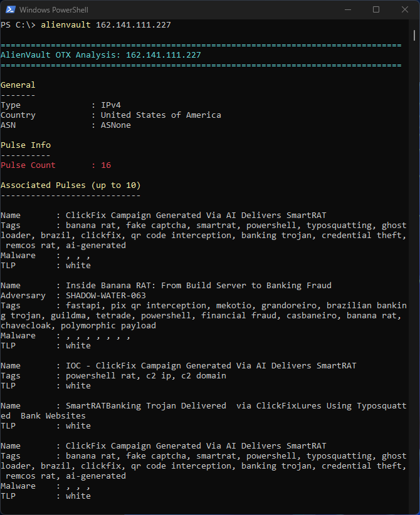Viewport: 420px width, 515px height.
Task: Click the tags line starting 'fastapi, pix qr interception'
Action: click(x=236, y=306)
